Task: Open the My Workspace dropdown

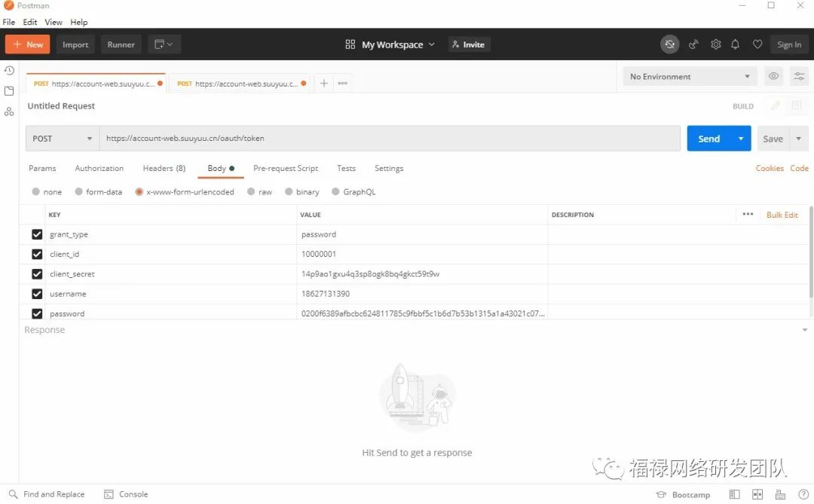Action: click(398, 44)
